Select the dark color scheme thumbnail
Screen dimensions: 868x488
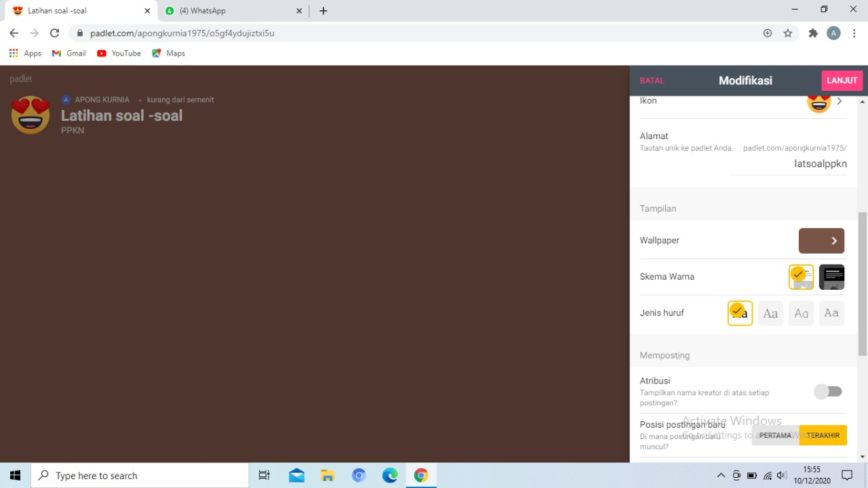(x=831, y=277)
